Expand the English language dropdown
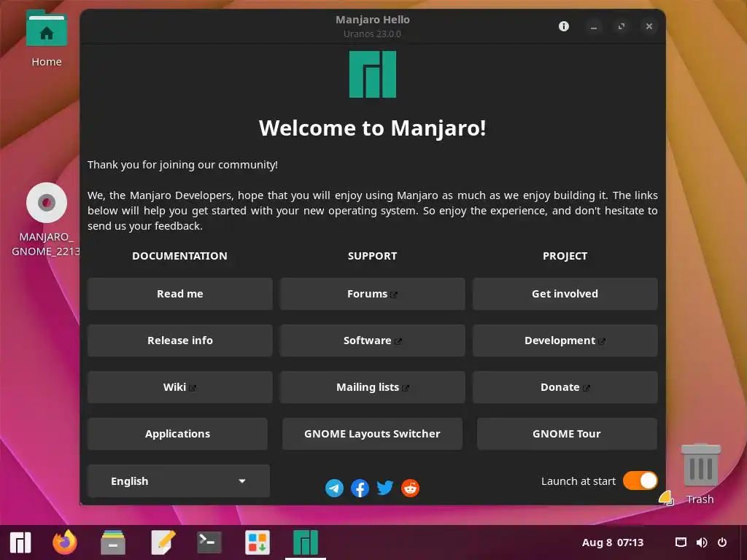 (x=179, y=481)
